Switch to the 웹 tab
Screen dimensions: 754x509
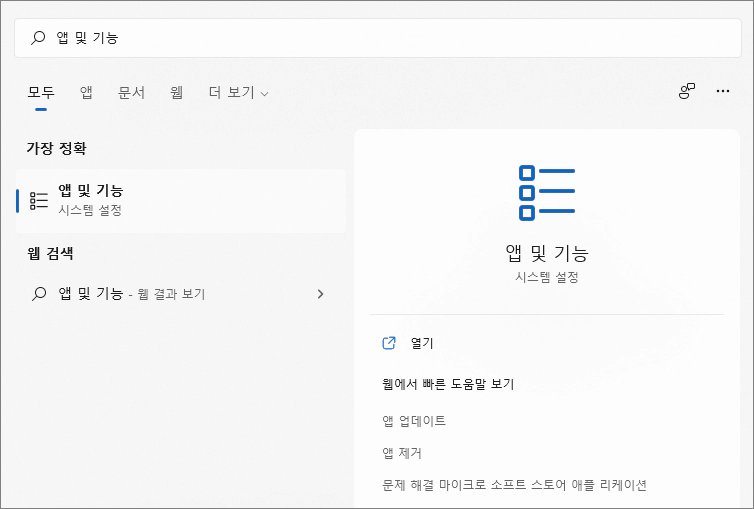pyautogui.click(x=176, y=92)
